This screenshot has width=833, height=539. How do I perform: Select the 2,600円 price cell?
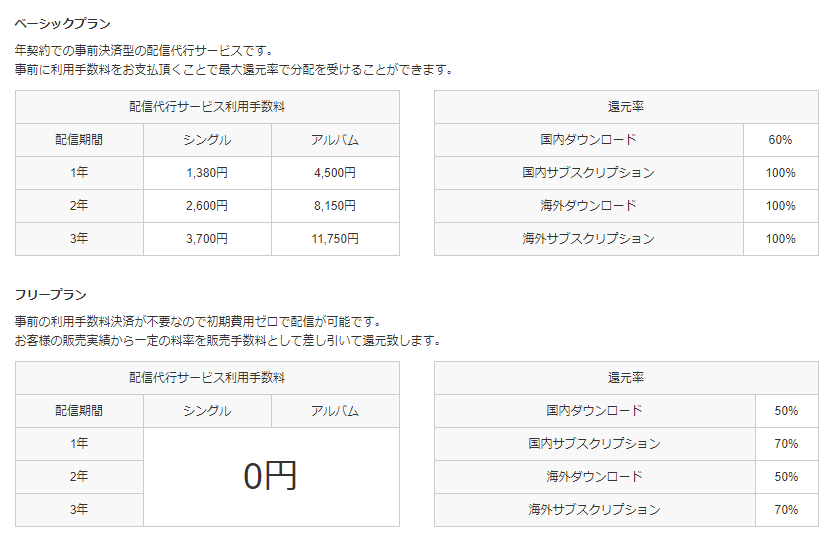coord(207,206)
